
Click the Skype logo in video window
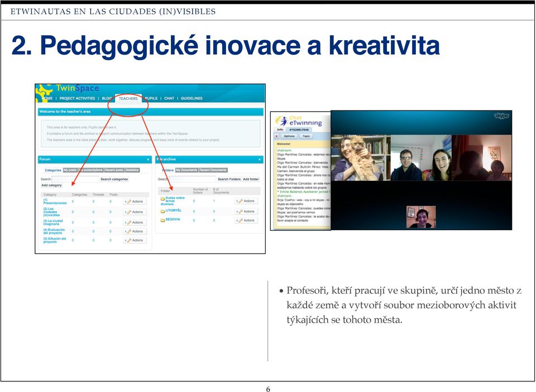point(502,116)
